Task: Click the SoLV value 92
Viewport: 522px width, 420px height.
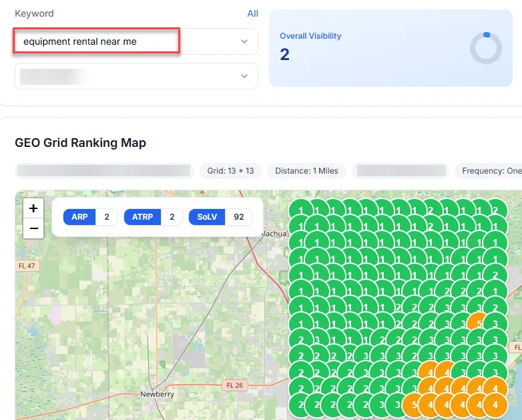Action: 239,217
